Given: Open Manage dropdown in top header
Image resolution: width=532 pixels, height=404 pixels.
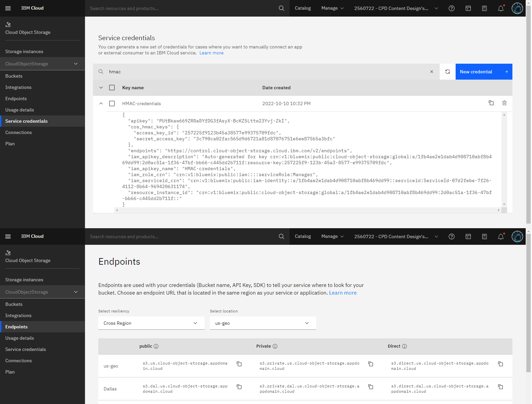Looking at the screenshot, I should pyautogui.click(x=332, y=8).
